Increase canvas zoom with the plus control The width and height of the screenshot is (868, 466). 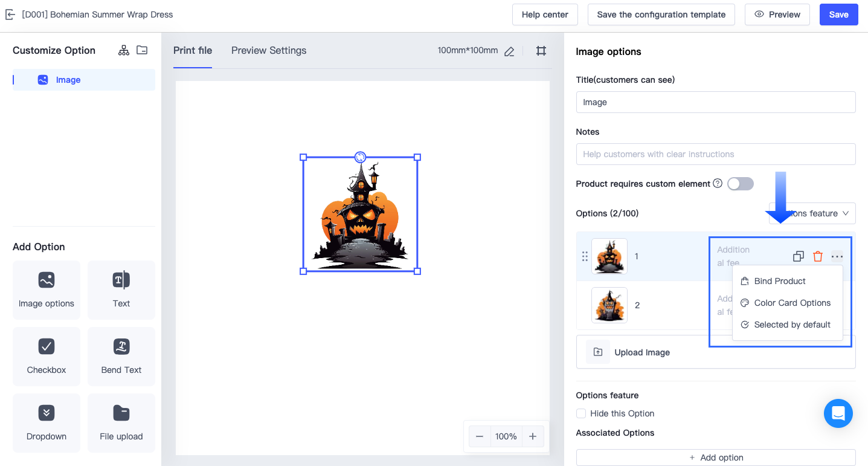(x=532, y=436)
